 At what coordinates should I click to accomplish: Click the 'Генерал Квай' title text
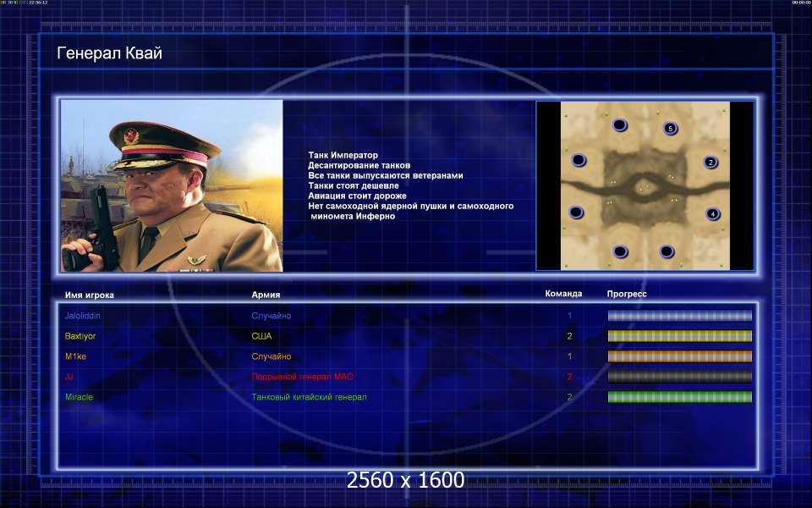click(x=109, y=52)
